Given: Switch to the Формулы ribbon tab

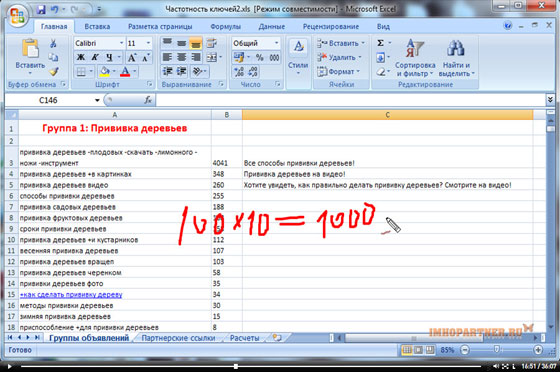Looking at the screenshot, I should pos(225,26).
